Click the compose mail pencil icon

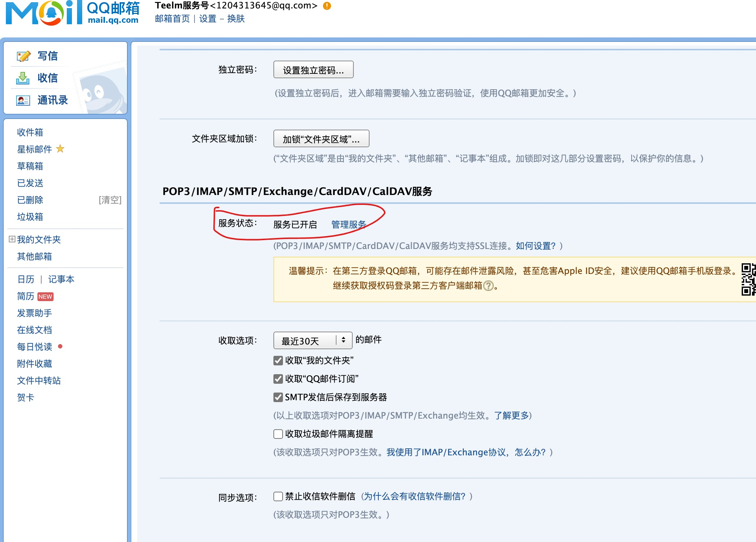[23, 56]
